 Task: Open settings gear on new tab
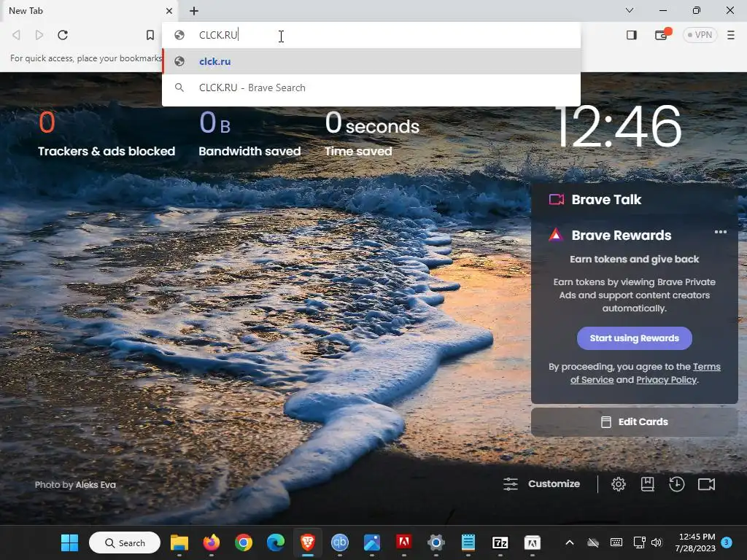pos(619,484)
